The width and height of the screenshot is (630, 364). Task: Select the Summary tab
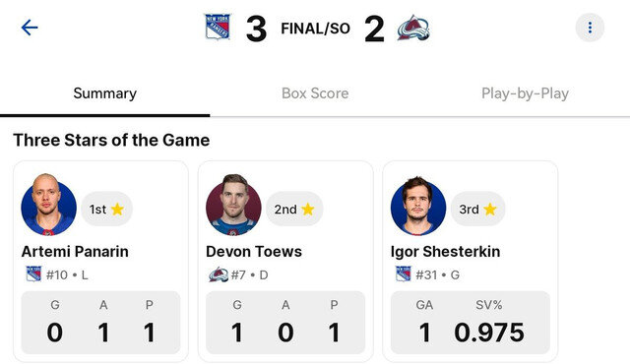105,93
